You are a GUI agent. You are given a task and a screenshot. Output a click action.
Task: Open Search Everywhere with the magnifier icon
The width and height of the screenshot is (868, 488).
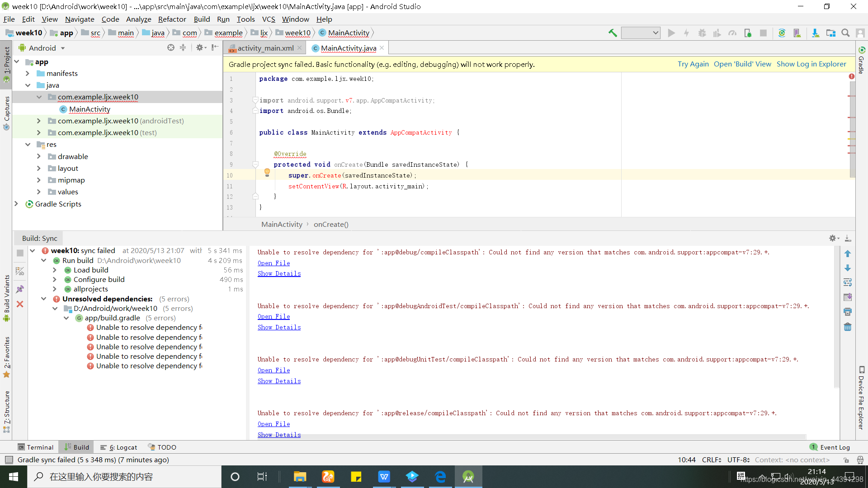pyautogui.click(x=845, y=33)
